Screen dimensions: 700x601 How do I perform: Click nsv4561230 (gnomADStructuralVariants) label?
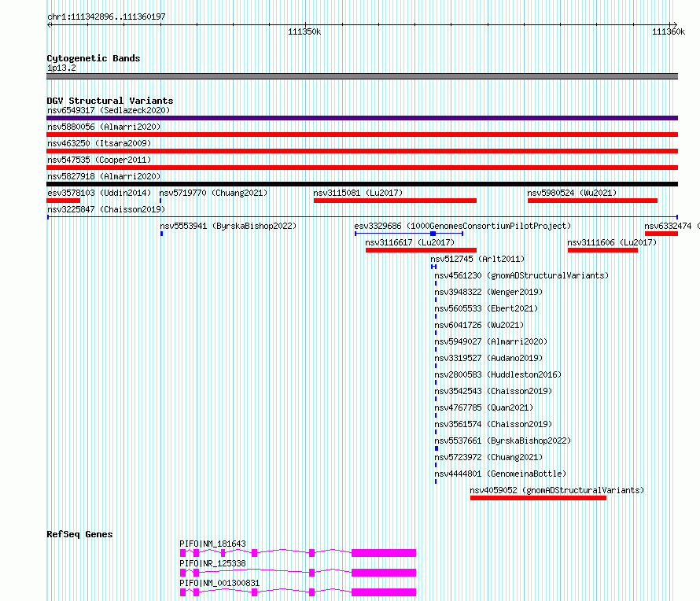coord(521,275)
